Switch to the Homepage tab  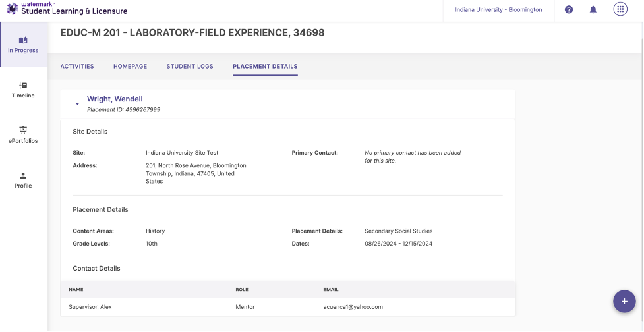pyautogui.click(x=130, y=67)
